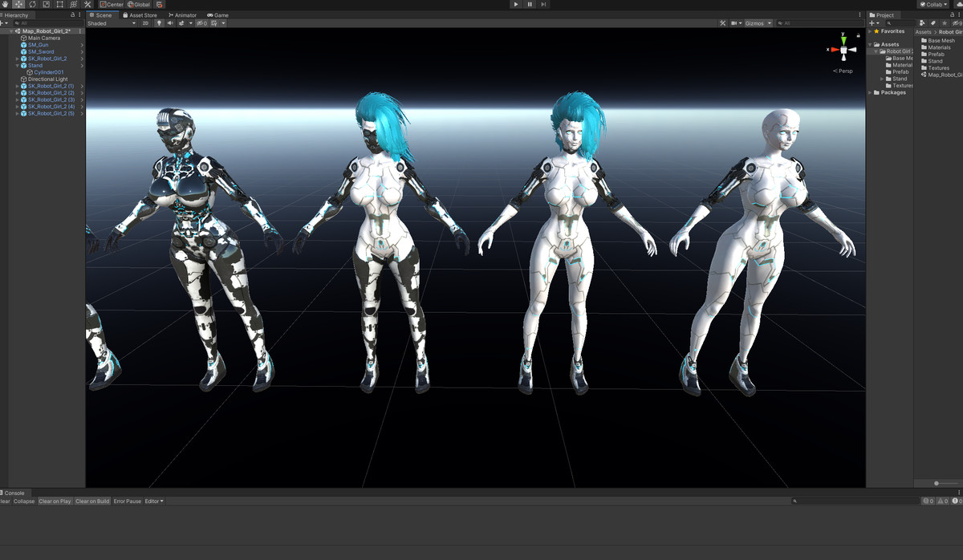Select Directional Light in the Hierarchy
963x560 pixels.
[48, 79]
